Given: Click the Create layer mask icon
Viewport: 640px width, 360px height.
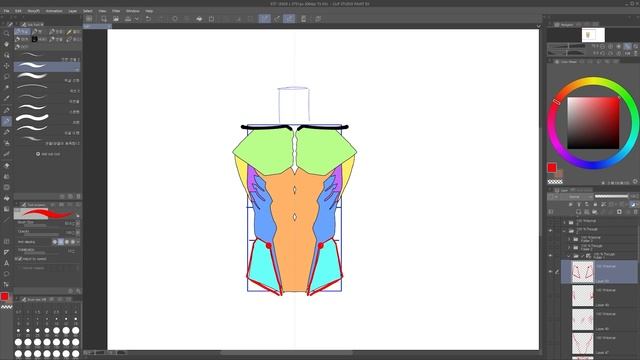Looking at the screenshot, I should (x=619, y=212).
